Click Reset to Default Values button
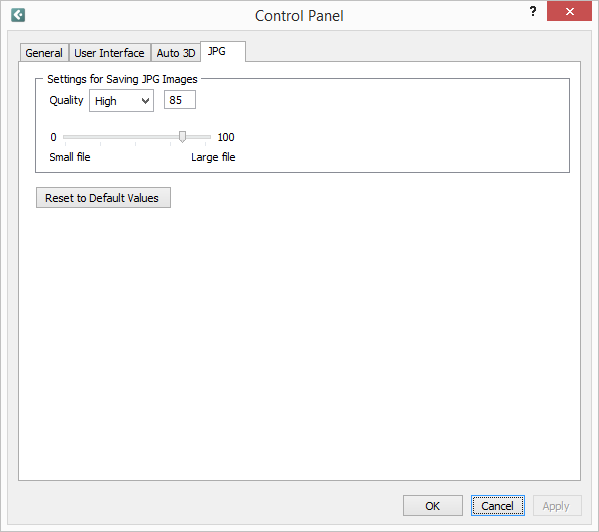This screenshot has height=532, width=599. tap(104, 198)
